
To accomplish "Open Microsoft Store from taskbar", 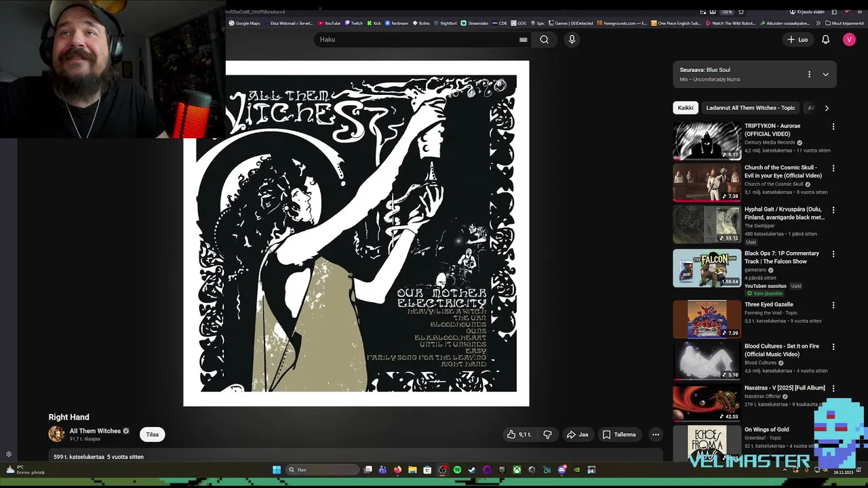I will (427, 470).
